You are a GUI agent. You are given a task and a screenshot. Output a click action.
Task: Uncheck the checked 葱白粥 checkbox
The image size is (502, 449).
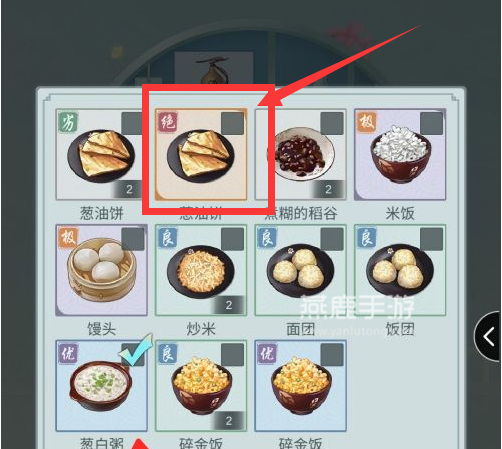pyautogui.click(x=133, y=354)
